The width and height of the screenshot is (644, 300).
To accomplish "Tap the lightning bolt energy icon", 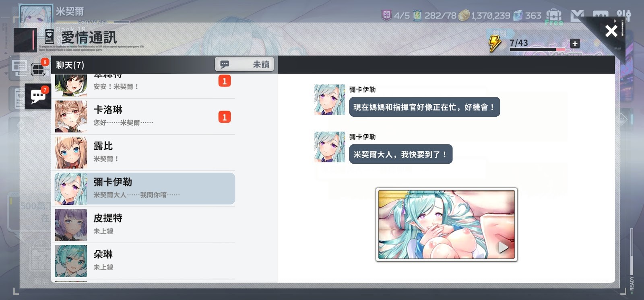I will pyautogui.click(x=495, y=43).
